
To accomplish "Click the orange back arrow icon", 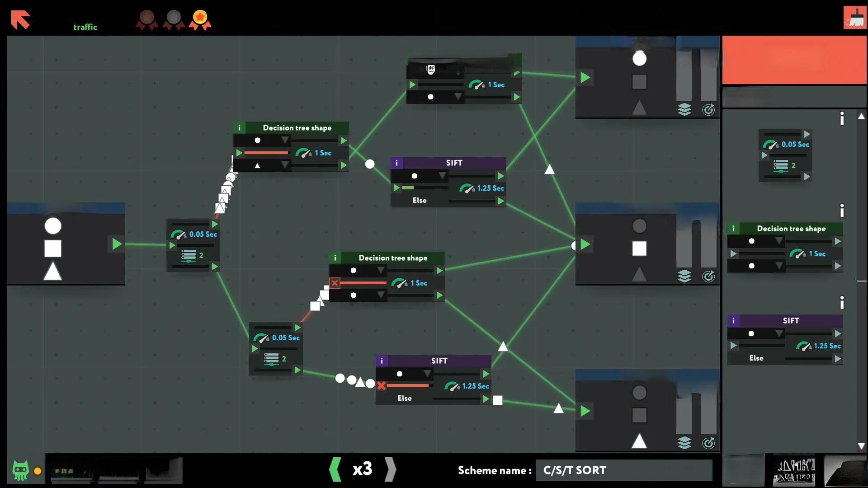I will click(20, 20).
